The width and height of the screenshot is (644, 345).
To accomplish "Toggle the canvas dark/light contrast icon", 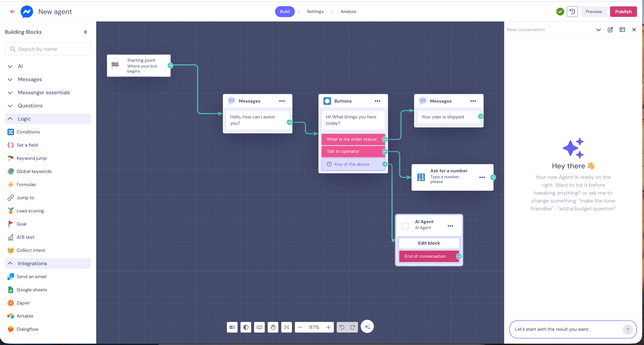I will [246, 327].
